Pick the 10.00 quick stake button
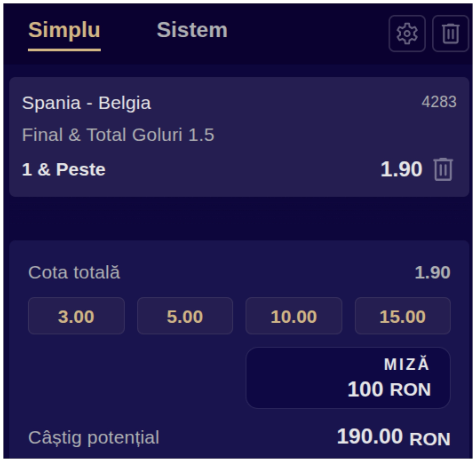Image resolution: width=476 pixels, height=462 pixels. 294,316
